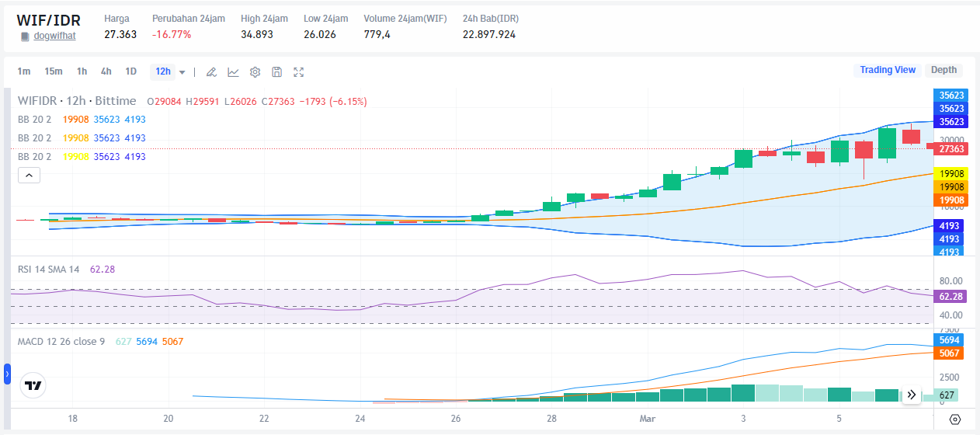This screenshot has height=435, width=980.
Task: Open the timeframe dropdown arrow next to 12h
Action: [182, 71]
